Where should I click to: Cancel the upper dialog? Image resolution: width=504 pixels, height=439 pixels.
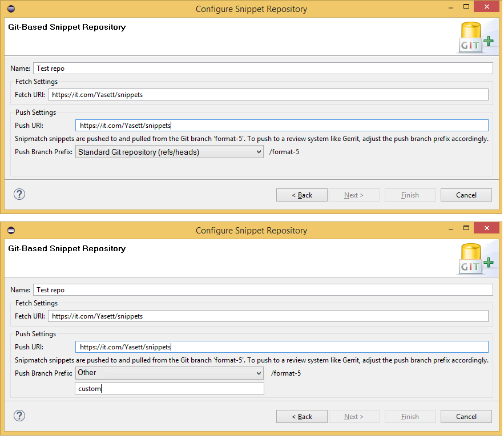tap(466, 195)
